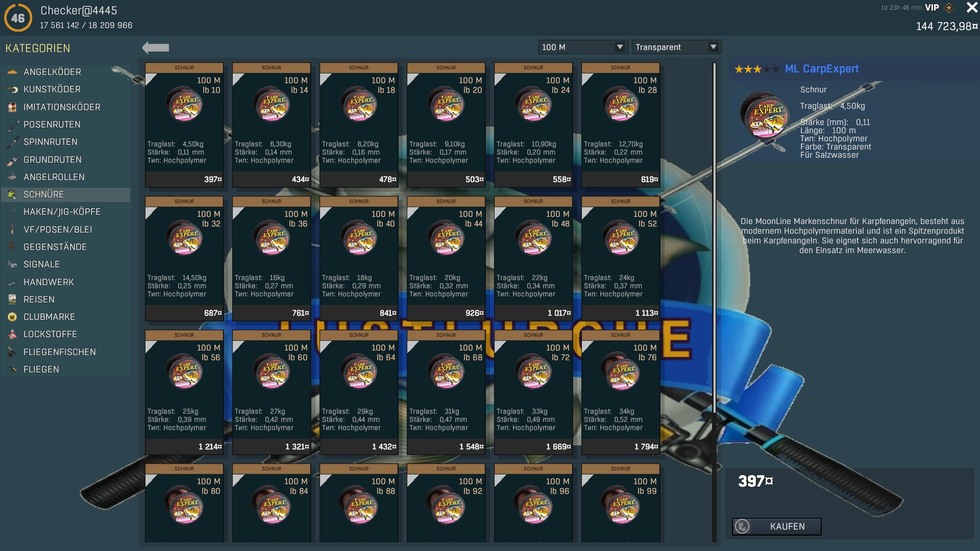This screenshot has width=980, height=551.
Task: Choose the lb 76 line card
Action: point(621,392)
